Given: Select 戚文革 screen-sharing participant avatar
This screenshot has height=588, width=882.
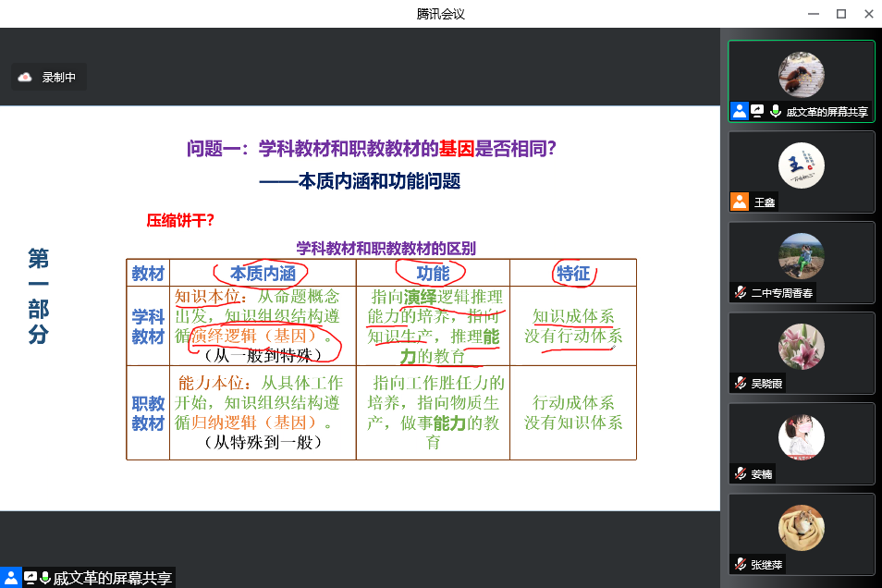Looking at the screenshot, I should pos(801,74).
